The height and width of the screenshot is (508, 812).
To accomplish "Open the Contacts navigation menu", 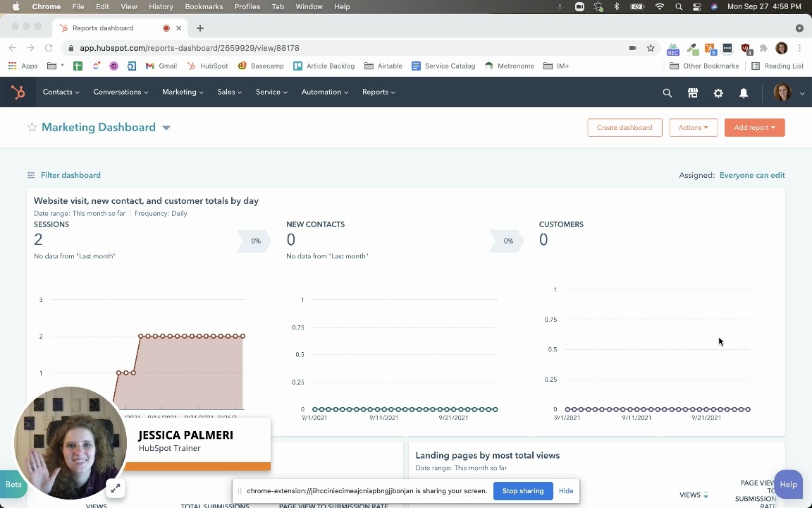I will [61, 92].
